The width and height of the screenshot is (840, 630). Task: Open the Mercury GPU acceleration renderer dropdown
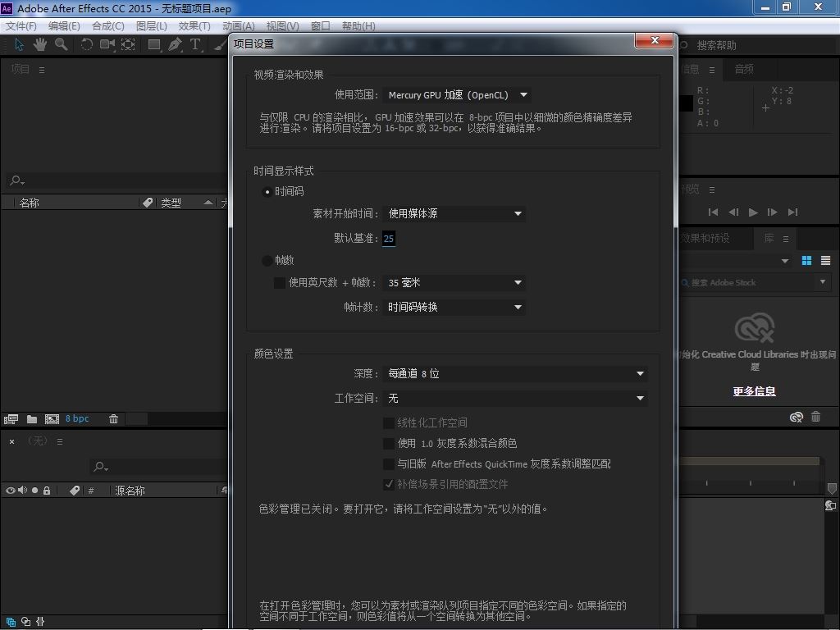[458, 95]
